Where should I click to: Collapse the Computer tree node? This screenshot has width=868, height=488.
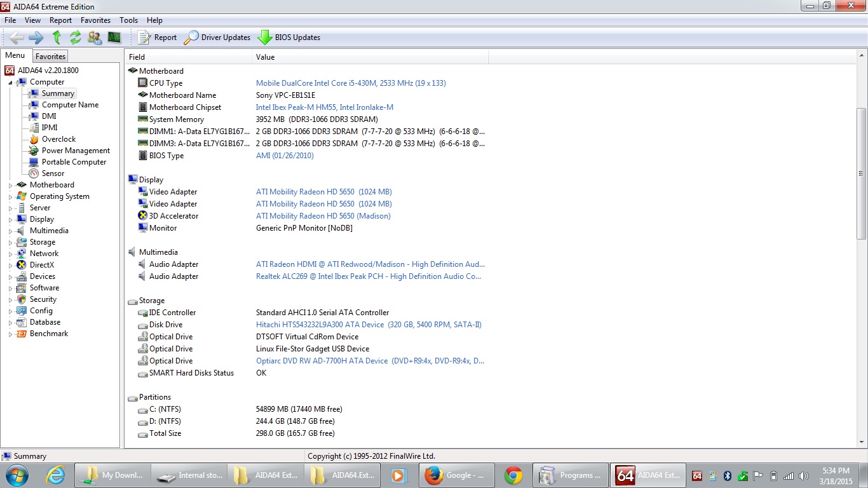pos(10,83)
